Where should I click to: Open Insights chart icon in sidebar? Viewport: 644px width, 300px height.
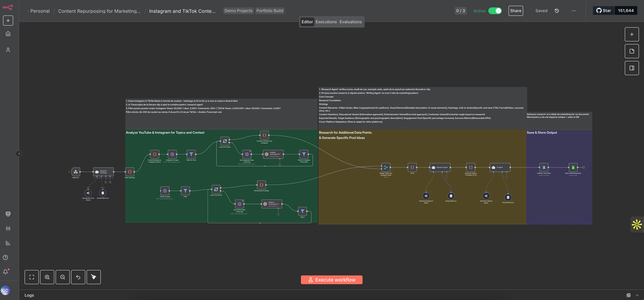tap(8, 243)
